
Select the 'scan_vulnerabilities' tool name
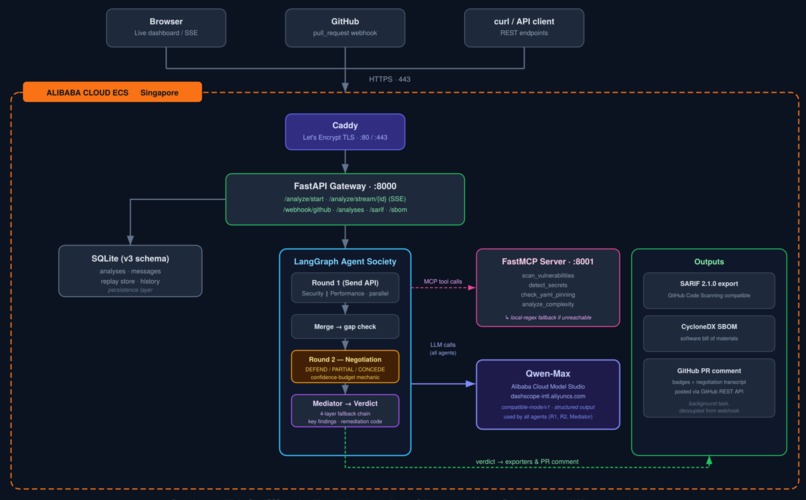547,275
